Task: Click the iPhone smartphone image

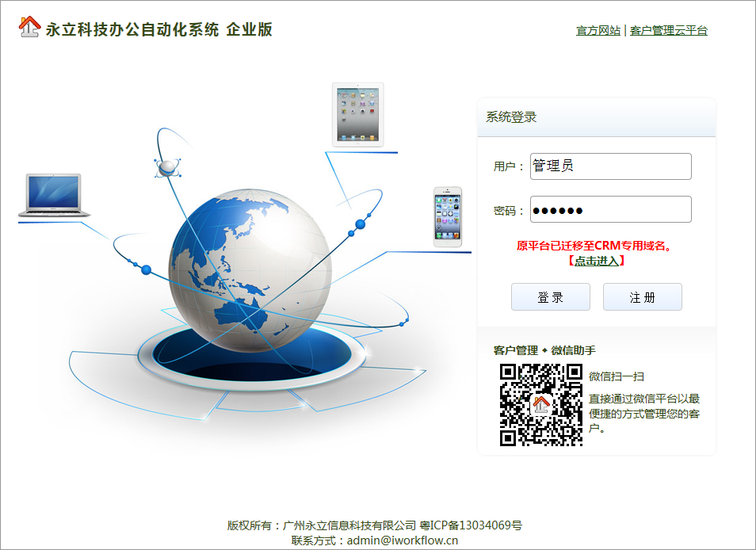Action: (448, 217)
